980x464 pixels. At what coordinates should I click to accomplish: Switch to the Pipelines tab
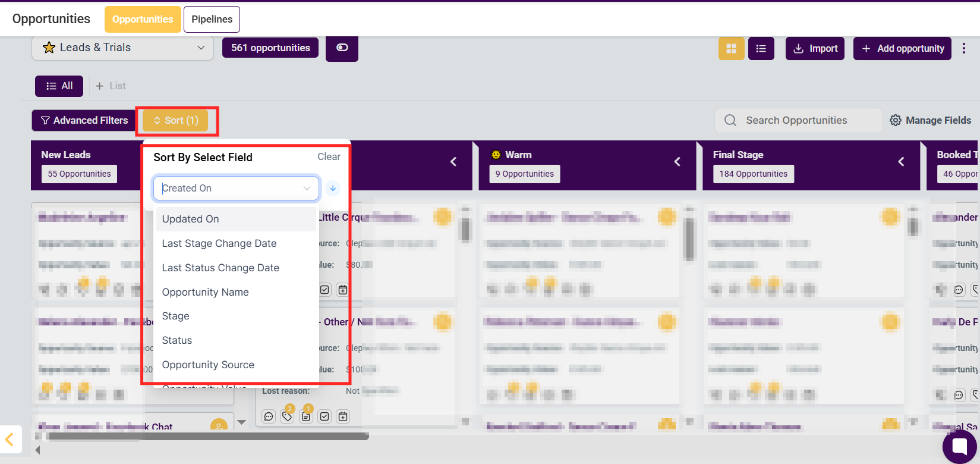pyautogui.click(x=212, y=19)
